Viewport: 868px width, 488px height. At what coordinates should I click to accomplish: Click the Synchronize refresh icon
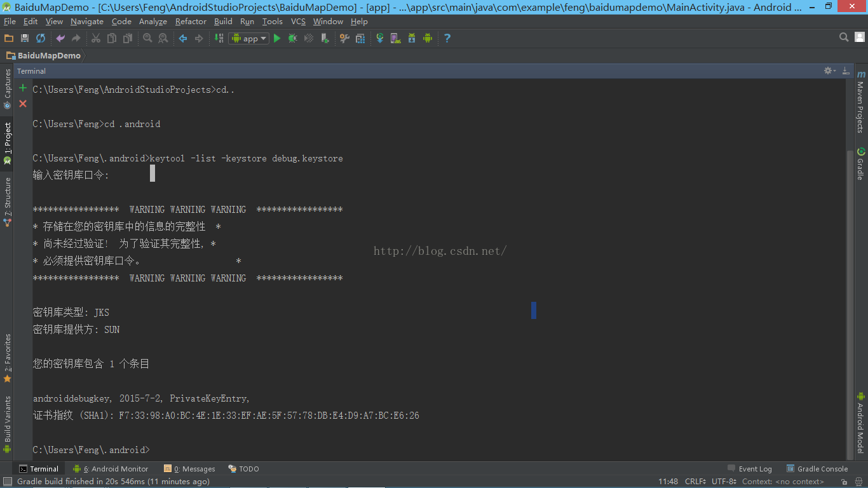(x=41, y=38)
